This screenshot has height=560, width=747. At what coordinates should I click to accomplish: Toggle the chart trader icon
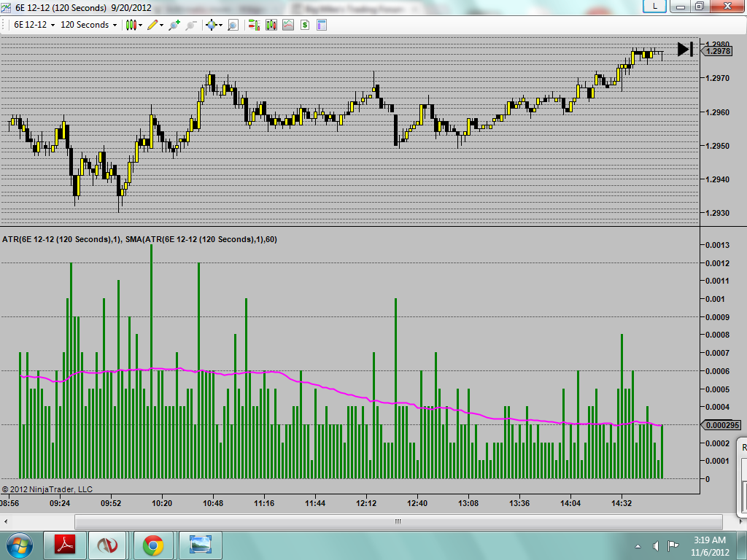point(254,25)
